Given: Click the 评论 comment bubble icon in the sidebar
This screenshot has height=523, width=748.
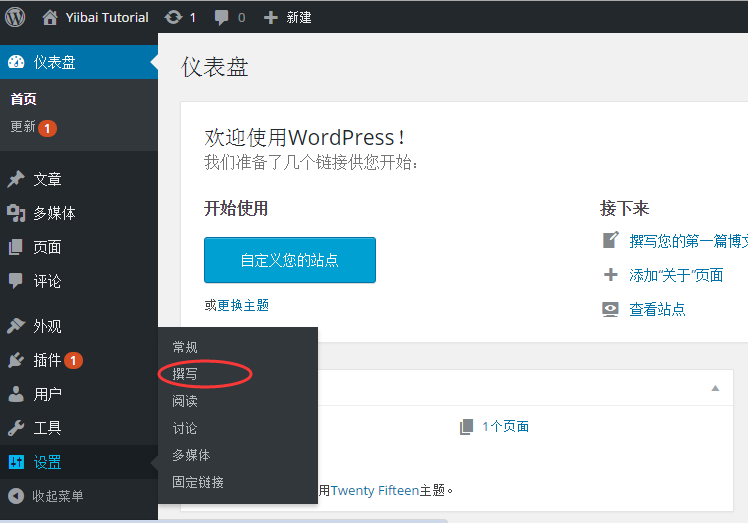Looking at the screenshot, I should click(16, 281).
